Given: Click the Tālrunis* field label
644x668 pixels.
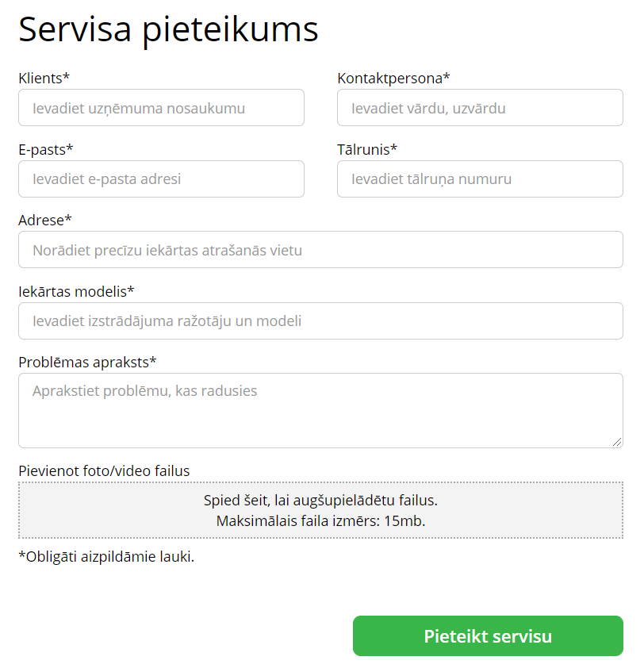Looking at the screenshot, I should coord(367,149).
